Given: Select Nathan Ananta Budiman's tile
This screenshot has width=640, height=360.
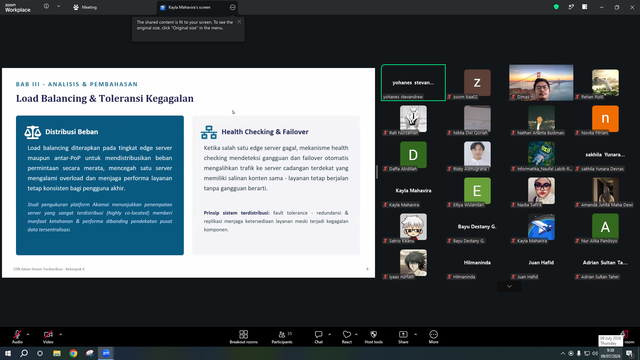Looking at the screenshot, I should pyautogui.click(x=541, y=119).
